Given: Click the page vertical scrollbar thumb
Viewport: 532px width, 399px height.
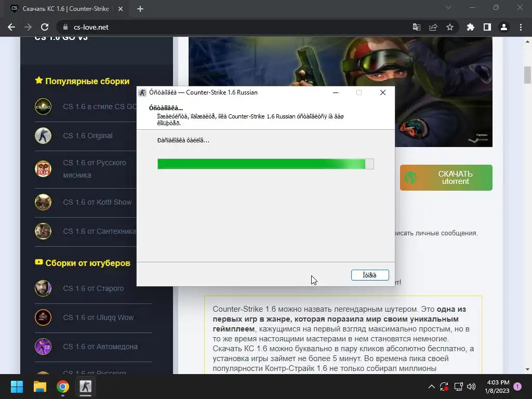Looking at the screenshot, I should click(x=527, y=75).
